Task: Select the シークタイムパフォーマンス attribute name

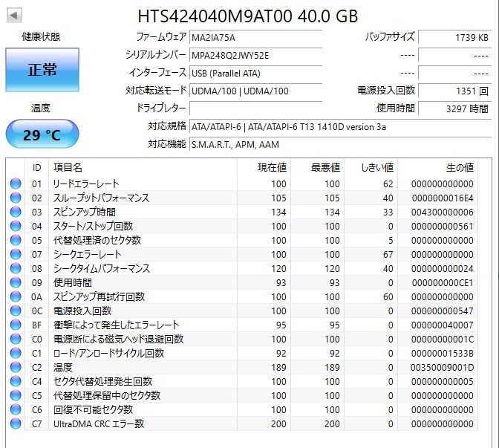Action: (102, 268)
